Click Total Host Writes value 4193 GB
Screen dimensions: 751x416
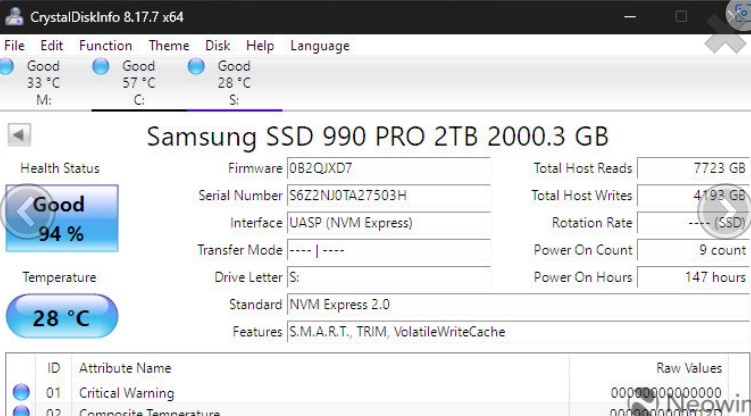pos(694,196)
